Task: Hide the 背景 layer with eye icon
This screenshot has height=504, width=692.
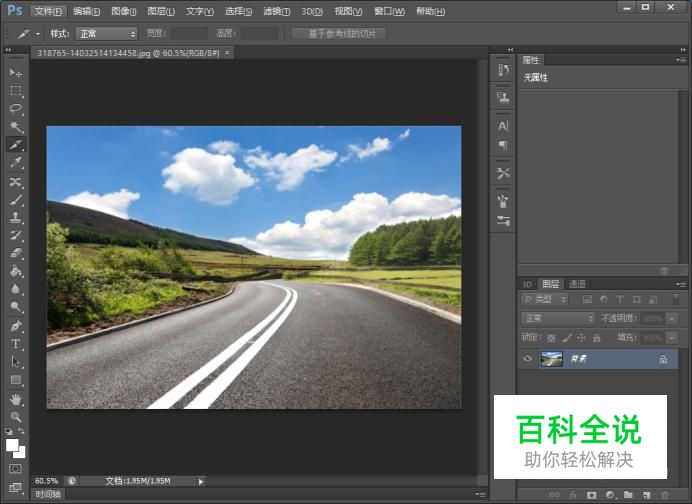Action: click(527, 358)
